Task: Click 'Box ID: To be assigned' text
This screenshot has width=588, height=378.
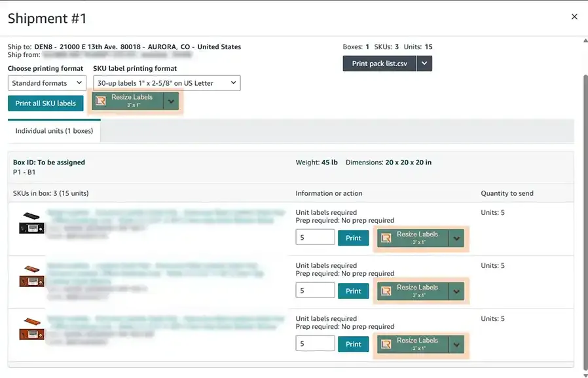Action: [49, 162]
